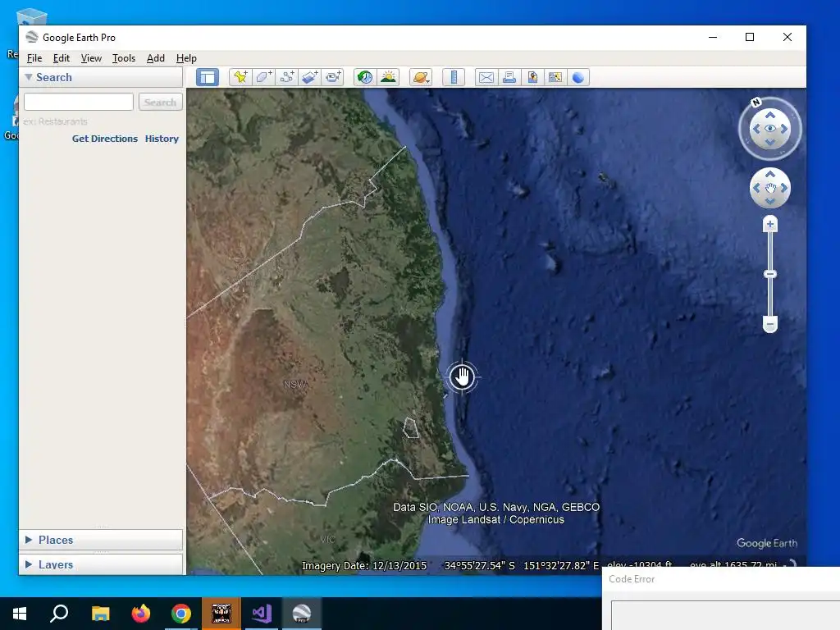The height and width of the screenshot is (630, 840).
Task: Move down arrow on the hand joystick
Action: pos(769,202)
